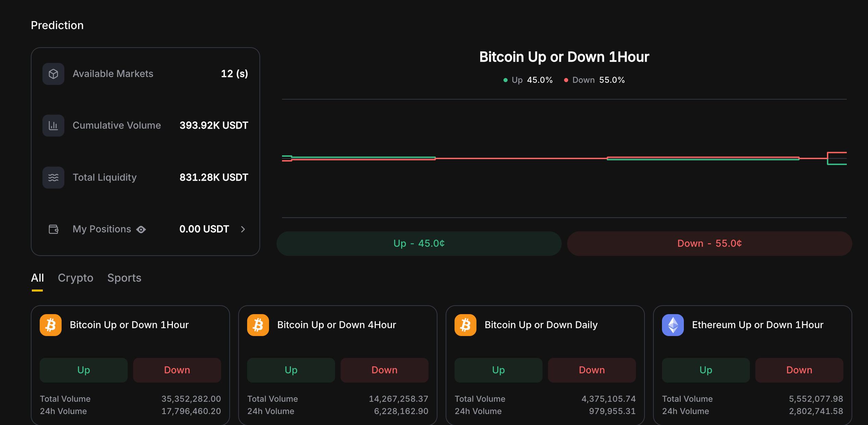Click total volume 4,375,105.74 on Bitcoin Daily

pos(609,399)
